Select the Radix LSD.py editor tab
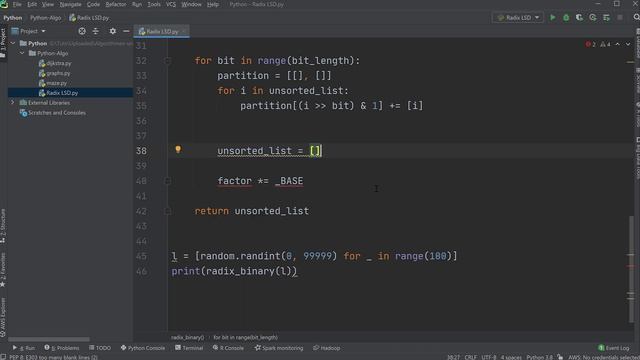Viewport: 640px width, 360px height. 162,31
